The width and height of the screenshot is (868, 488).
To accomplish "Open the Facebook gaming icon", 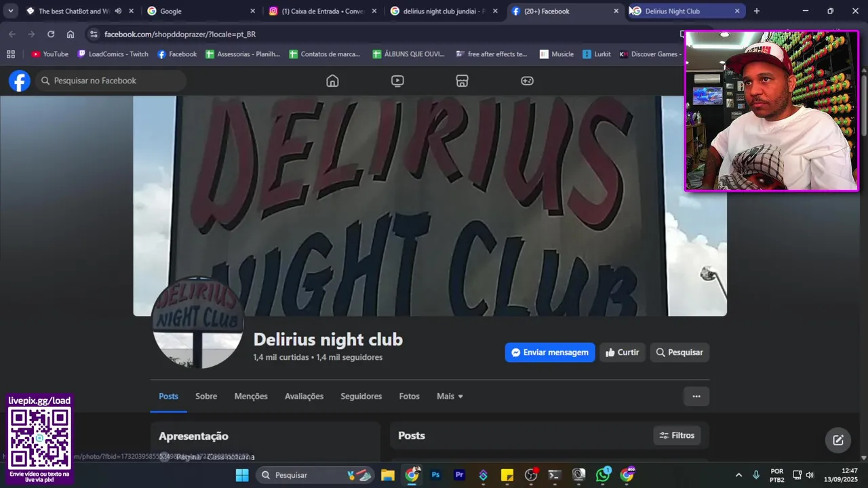I will pyautogui.click(x=527, y=81).
